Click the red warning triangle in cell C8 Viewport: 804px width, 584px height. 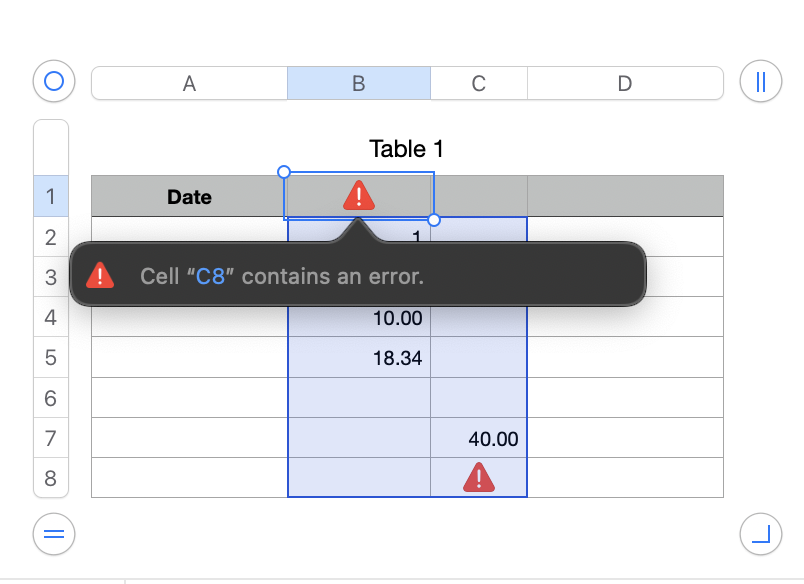click(479, 478)
